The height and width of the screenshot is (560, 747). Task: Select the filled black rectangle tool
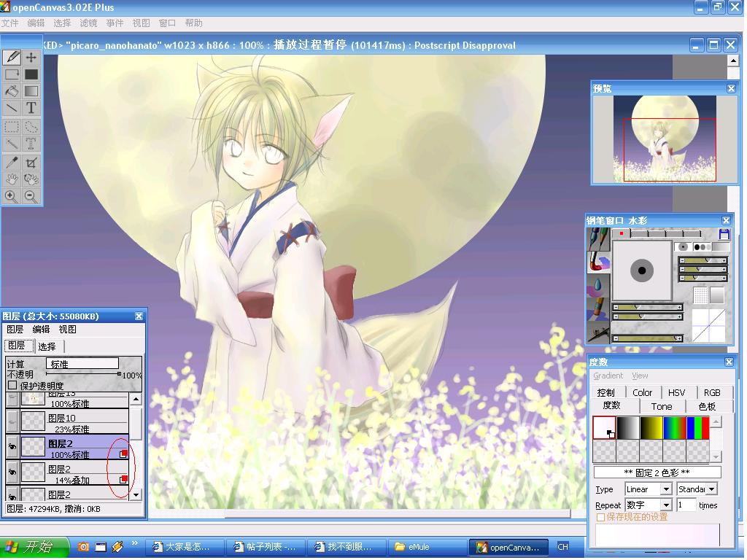point(31,74)
